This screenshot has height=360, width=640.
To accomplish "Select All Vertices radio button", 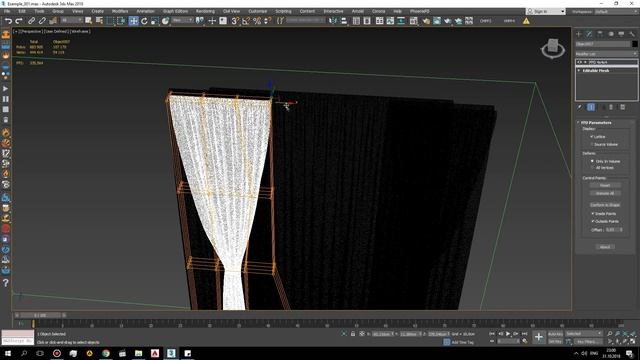I will coord(592,168).
